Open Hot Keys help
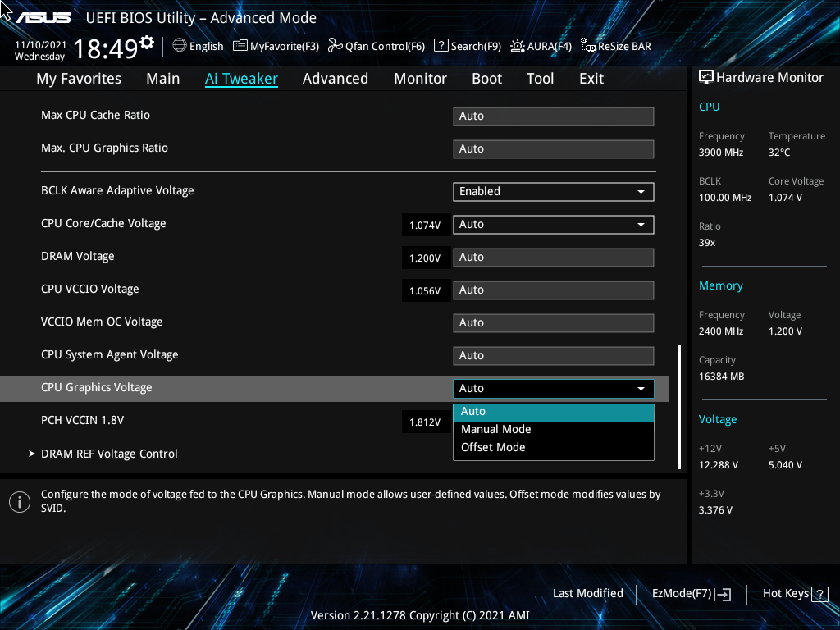Image resolution: width=840 pixels, height=630 pixels. click(795, 594)
